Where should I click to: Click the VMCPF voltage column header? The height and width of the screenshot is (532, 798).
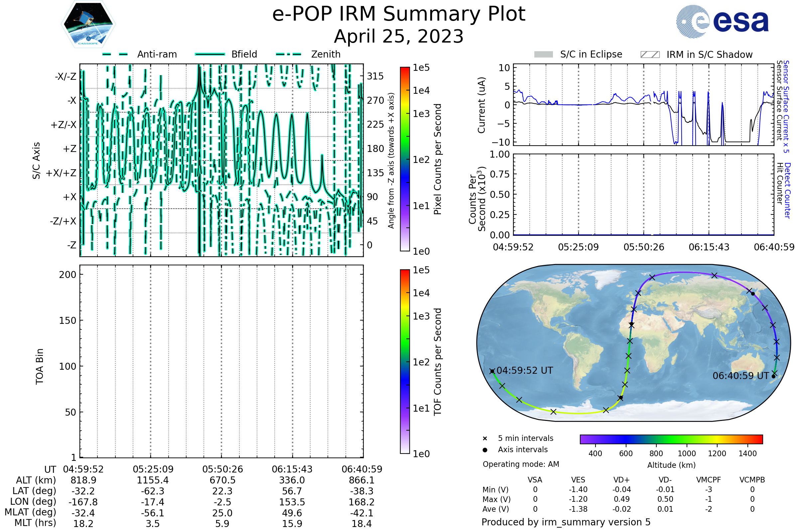[x=709, y=480]
